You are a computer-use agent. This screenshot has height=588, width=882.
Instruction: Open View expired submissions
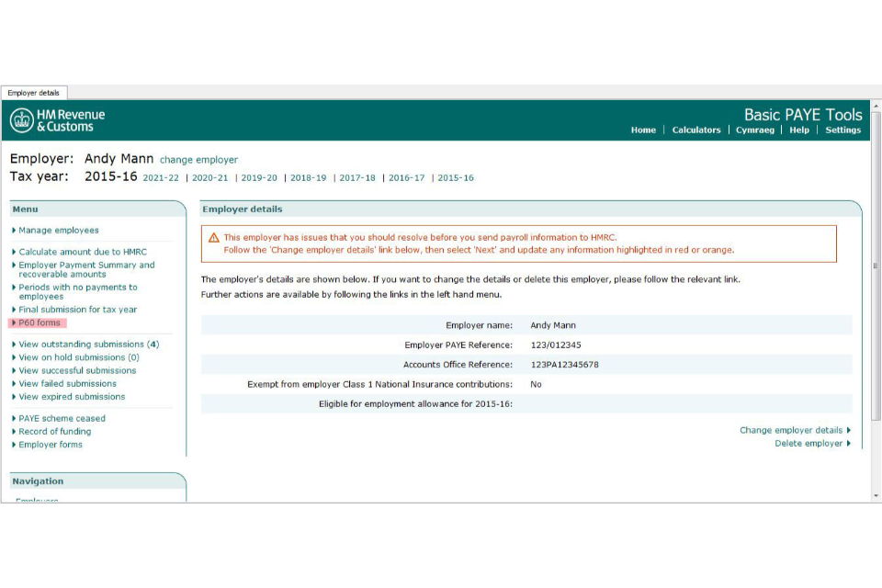72,397
